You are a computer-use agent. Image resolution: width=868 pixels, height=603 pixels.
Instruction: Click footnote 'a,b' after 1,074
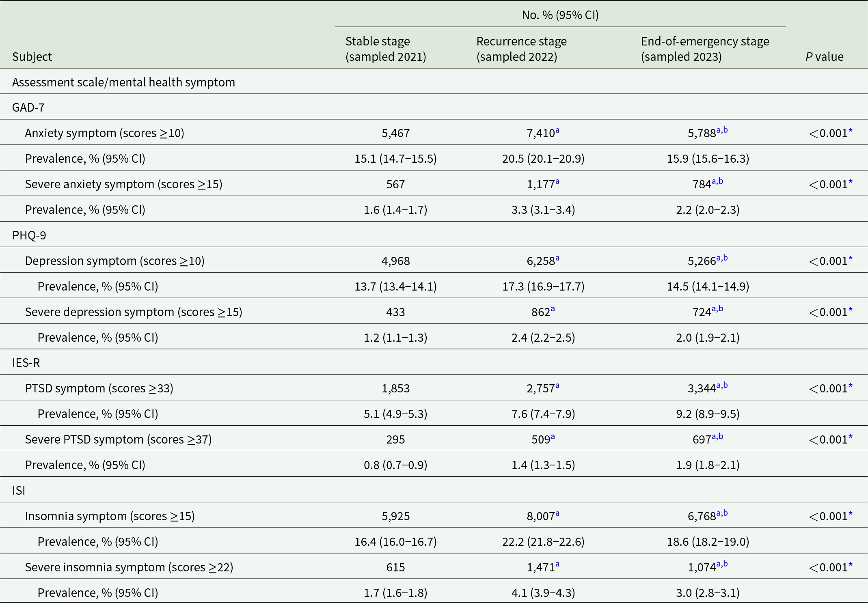[722, 564]
